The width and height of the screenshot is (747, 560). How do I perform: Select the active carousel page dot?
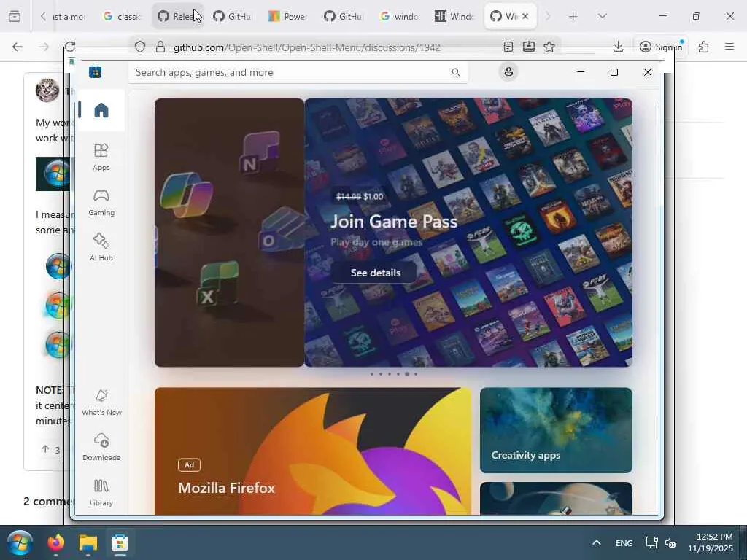(x=406, y=374)
